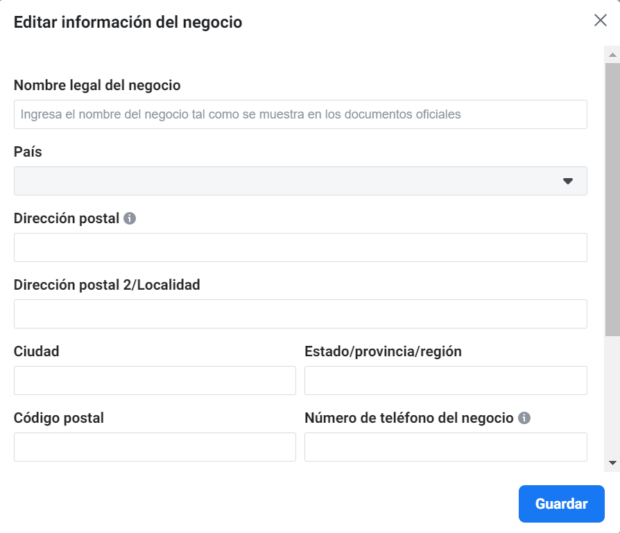Open the País dropdown
The image size is (620, 533).
(301, 181)
